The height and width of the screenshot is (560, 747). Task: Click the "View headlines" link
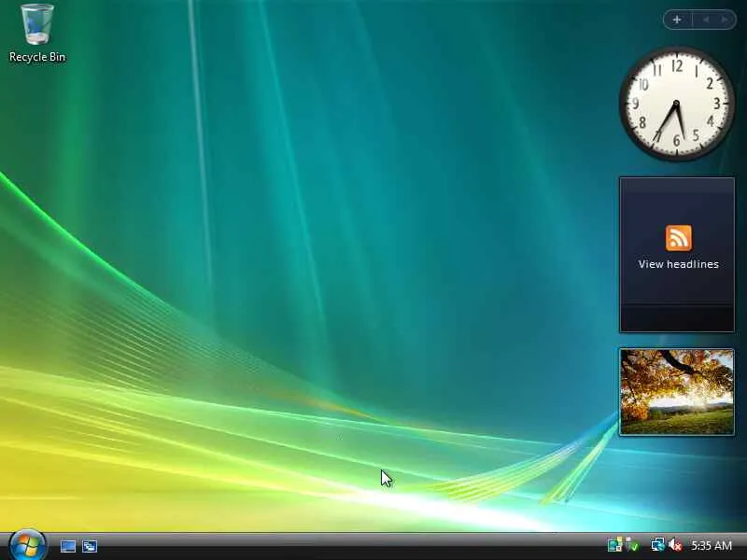pos(679,264)
